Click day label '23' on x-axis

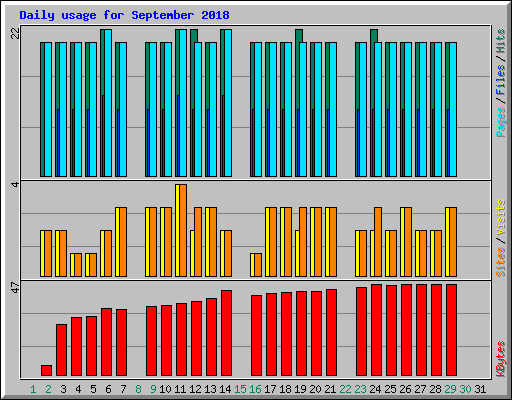pos(360,389)
